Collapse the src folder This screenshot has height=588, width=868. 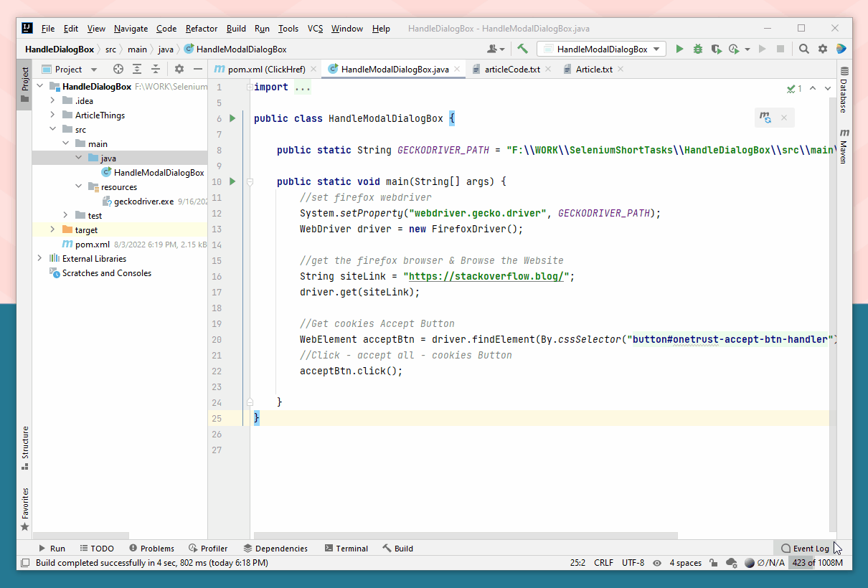(x=52, y=129)
